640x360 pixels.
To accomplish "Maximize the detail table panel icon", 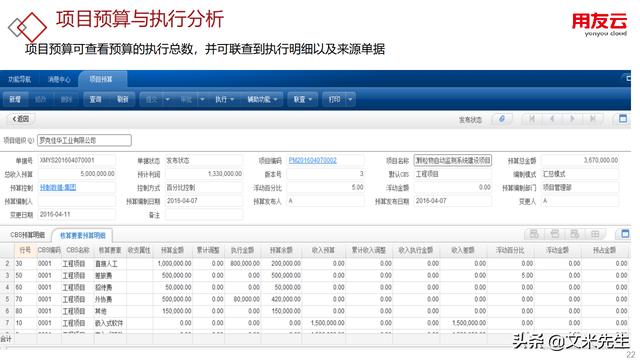I will (x=625, y=234).
